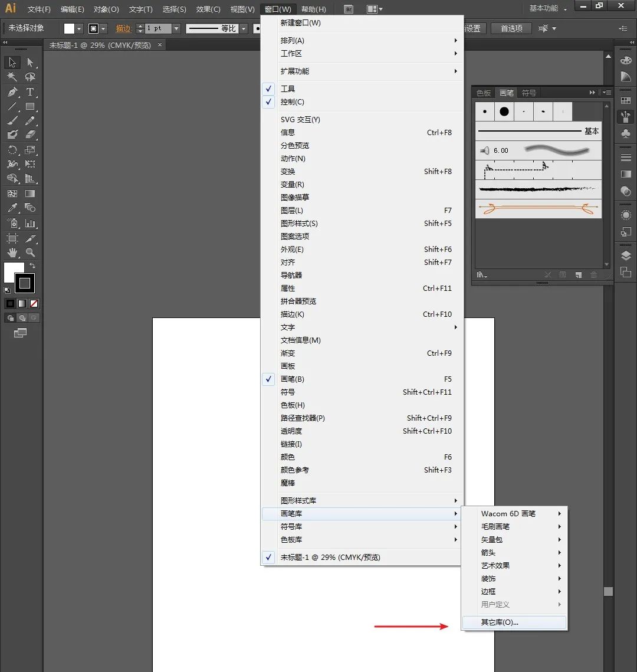Click the 描边 stroke label link
637x672 pixels.
coord(123,28)
